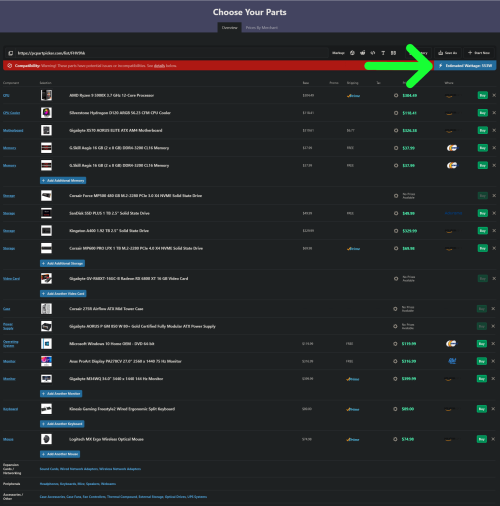Click the Save As button
Image resolution: width=500 pixels, height=506 pixels.
click(x=448, y=53)
